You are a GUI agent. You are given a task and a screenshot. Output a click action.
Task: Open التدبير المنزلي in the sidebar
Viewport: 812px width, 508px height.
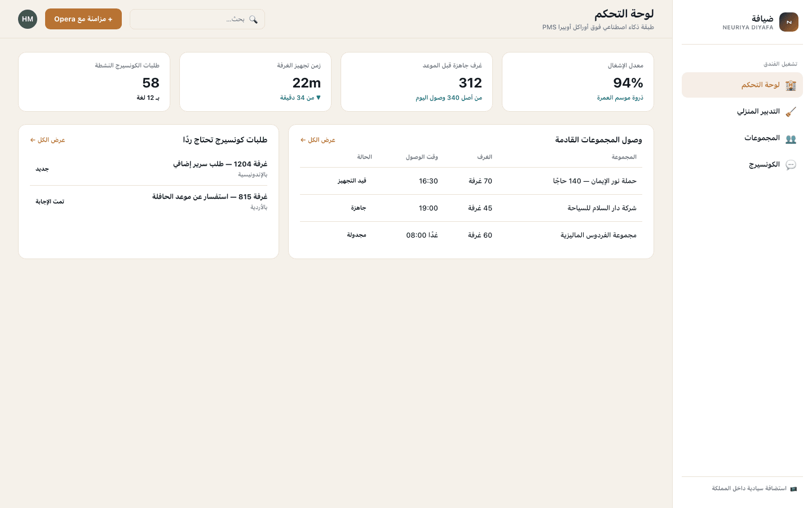(x=742, y=112)
